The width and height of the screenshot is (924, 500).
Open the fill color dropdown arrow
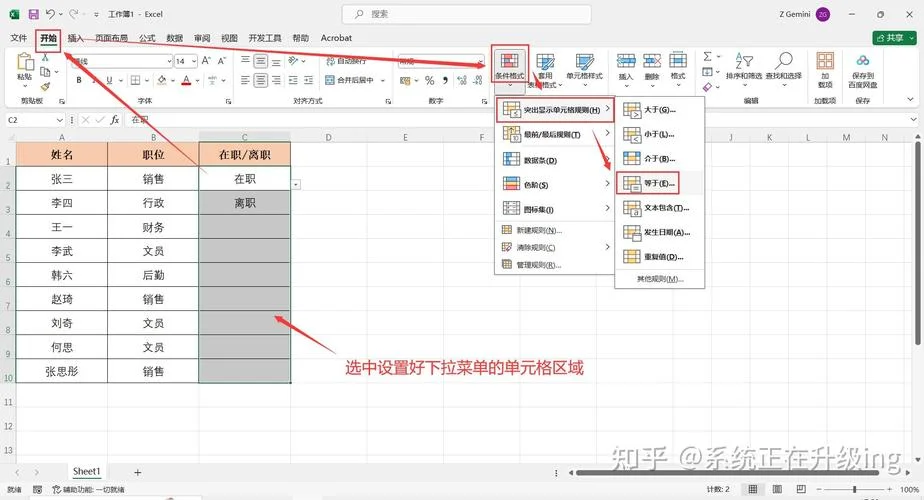(x=172, y=80)
